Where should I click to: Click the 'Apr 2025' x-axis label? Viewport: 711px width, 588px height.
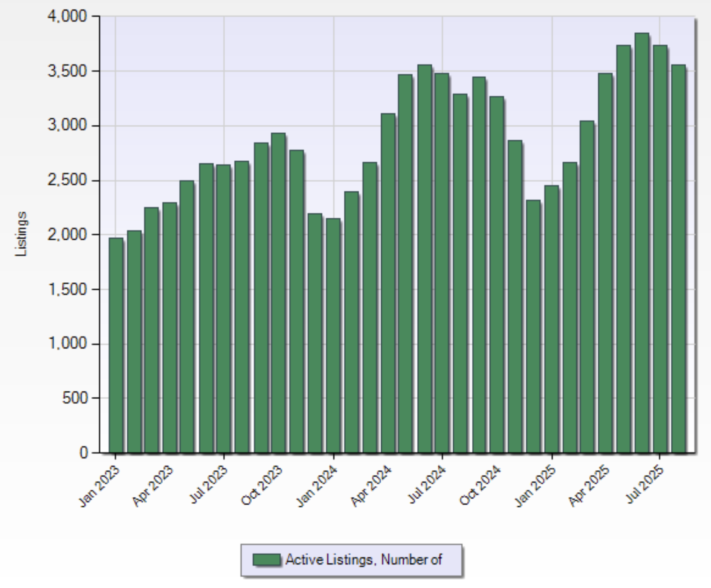point(589,486)
